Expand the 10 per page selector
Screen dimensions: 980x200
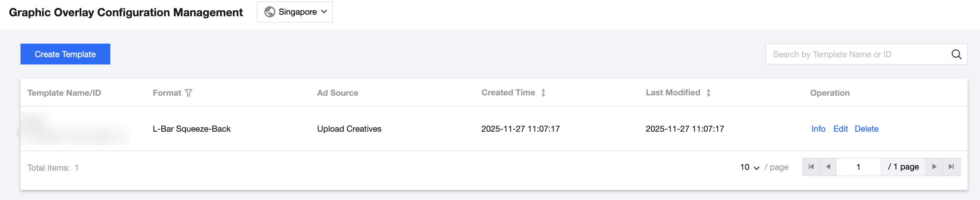click(x=749, y=167)
